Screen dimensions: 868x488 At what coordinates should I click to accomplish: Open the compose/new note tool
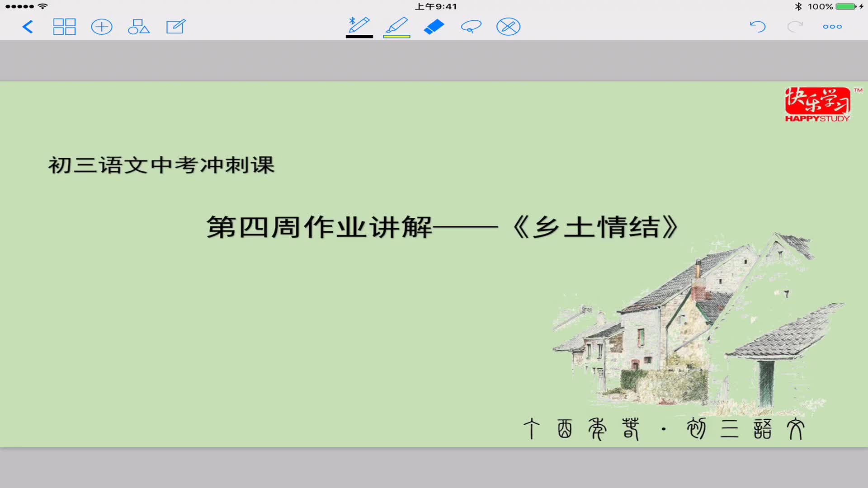click(176, 27)
